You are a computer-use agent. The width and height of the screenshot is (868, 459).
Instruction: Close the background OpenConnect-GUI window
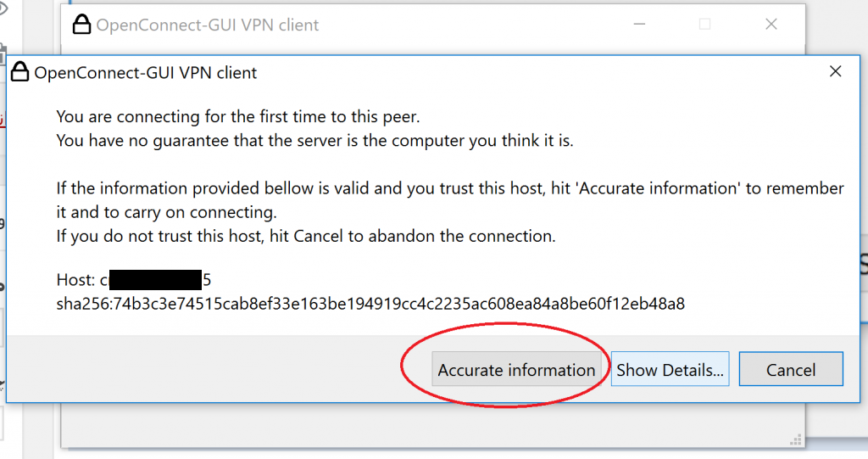pyautogui.click(x=771, y=25)
